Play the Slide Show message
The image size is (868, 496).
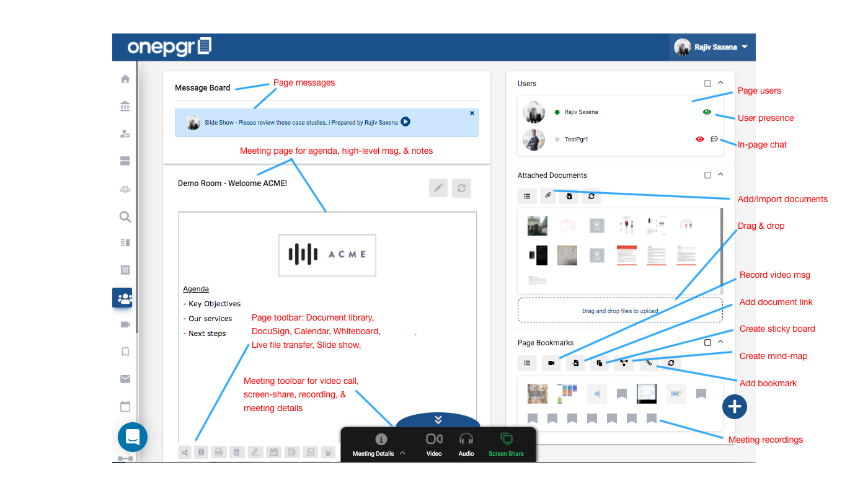click(405, 122)
